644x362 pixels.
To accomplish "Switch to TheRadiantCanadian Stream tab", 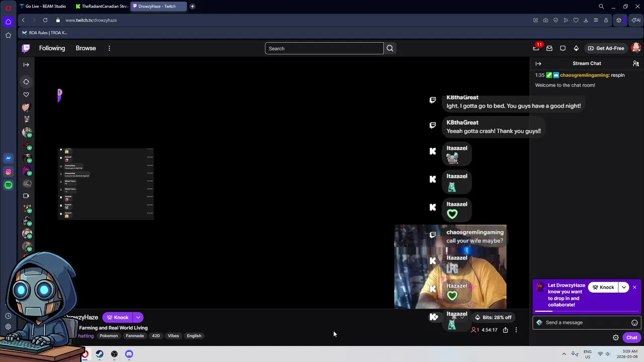I will pyautogui.click(x=101, y=7).
